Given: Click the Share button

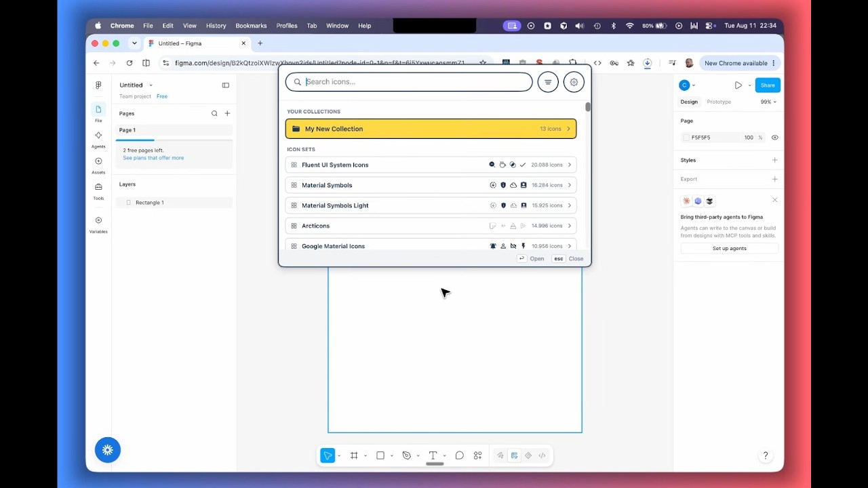Looking at the screenshot, I should [x=768, y=85].
